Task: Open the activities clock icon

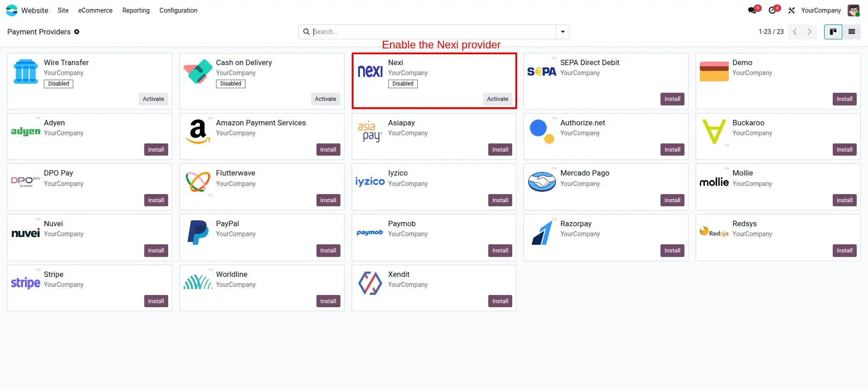Action: pyautogui.click(x=773, y=10)
